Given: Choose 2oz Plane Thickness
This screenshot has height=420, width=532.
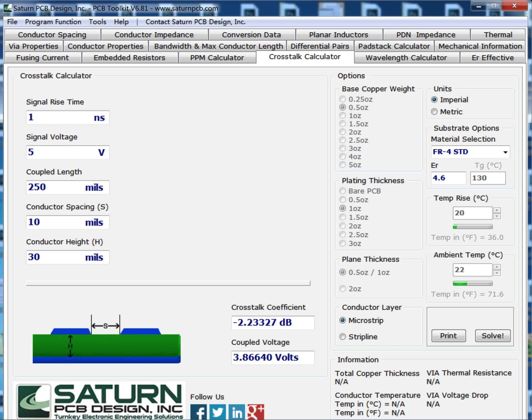Looking at the screenshot, I should (343, 289).
